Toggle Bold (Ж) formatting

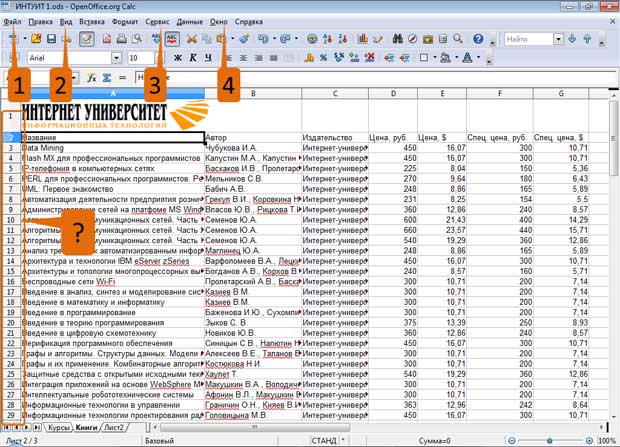pos(178,58)
